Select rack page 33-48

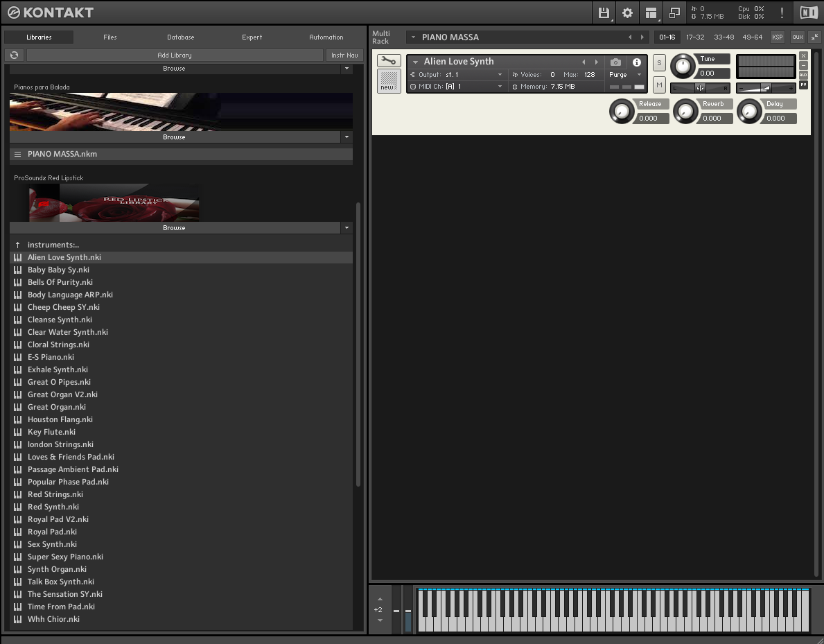tap(724, 37)
